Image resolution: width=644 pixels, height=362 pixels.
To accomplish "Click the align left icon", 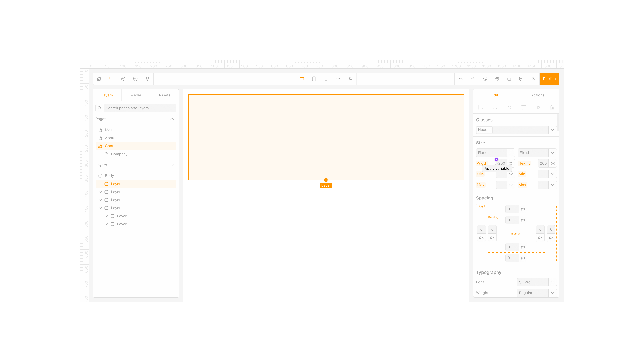I will pos(480,107).
